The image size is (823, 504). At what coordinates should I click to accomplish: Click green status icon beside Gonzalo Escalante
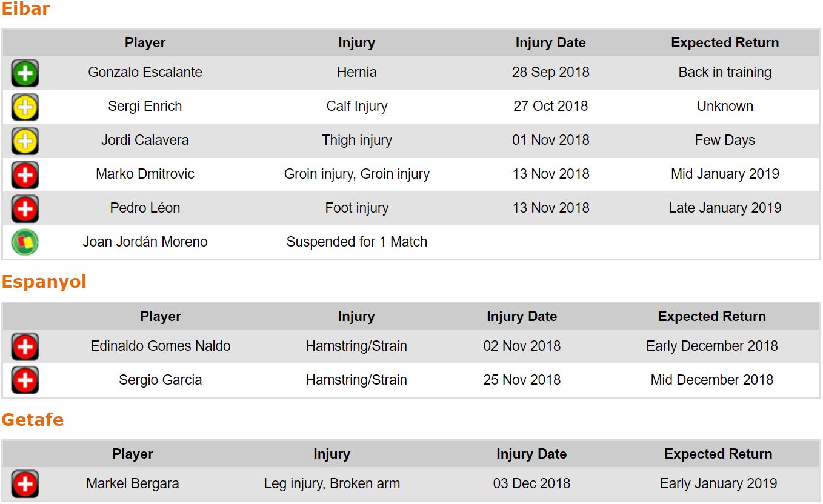pyautogui.click(x=25, y=73)
